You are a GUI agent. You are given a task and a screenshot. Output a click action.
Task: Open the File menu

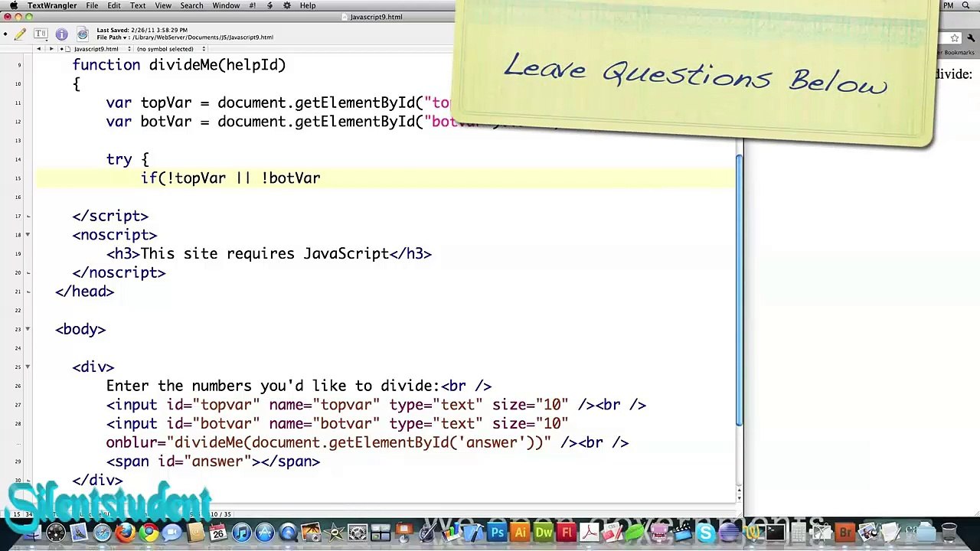[92, 5]
